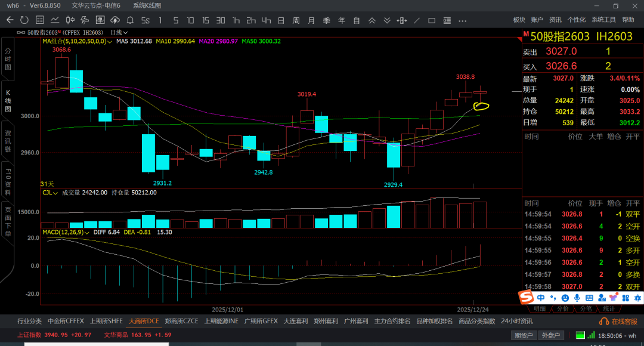Click the rectangle window icon in toolbar
Screen dimensions: 644x346
click(432, 20)
